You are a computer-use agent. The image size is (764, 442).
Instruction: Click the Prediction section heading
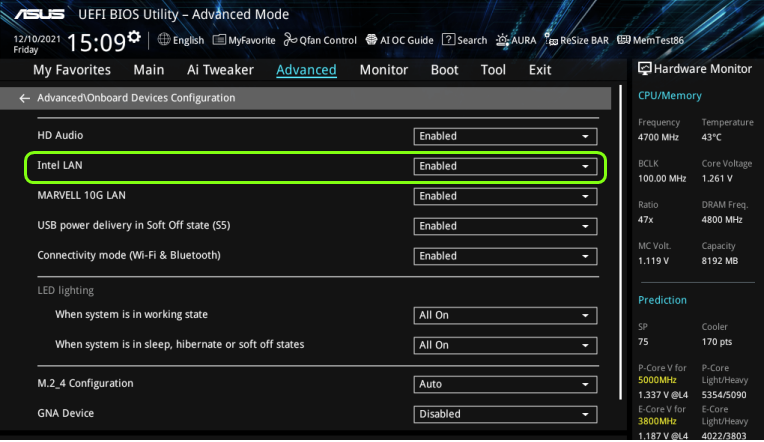(662, 300)
